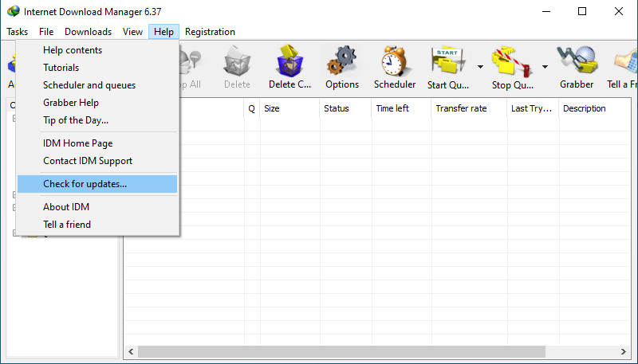The width and height of the screenshot is (638, 364).
Task: Sort by the Status column header
Action: (345, 108)
